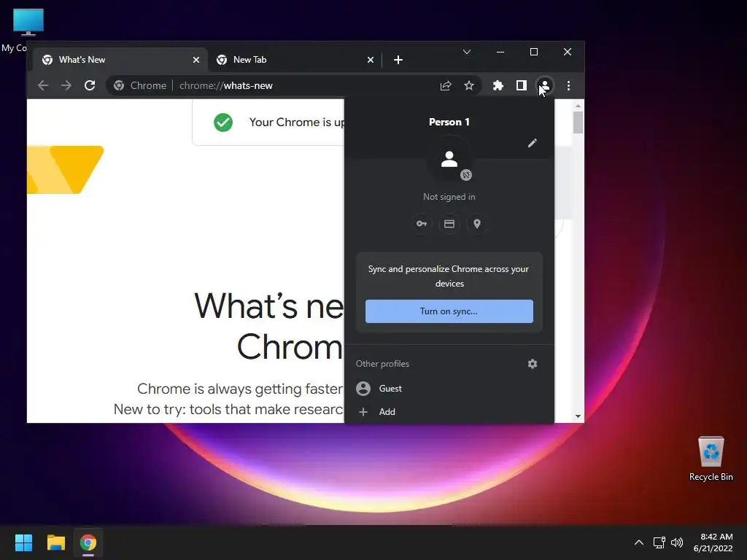This screenshot has height=560, width=747.
Task: Close the New Tab tab
Action: [371, 60]
